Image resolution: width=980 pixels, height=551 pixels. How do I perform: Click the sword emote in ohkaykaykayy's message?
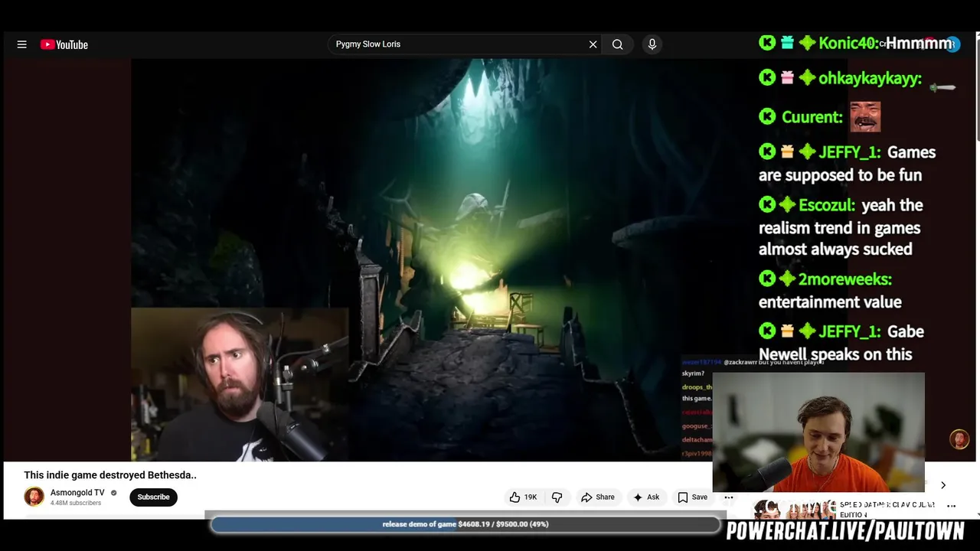942,87
